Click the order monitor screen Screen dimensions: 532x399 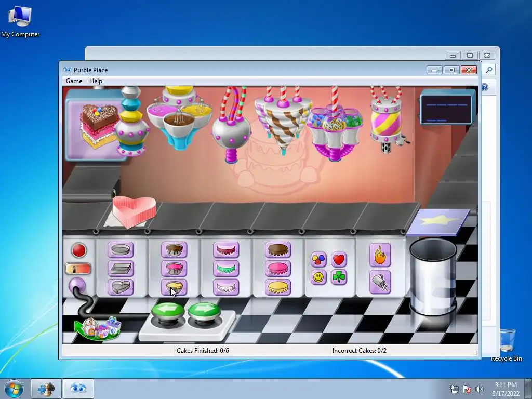point(446,109)
